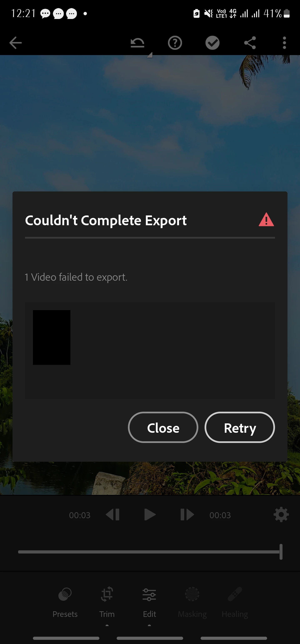Step forward one frame

[187, 515]
